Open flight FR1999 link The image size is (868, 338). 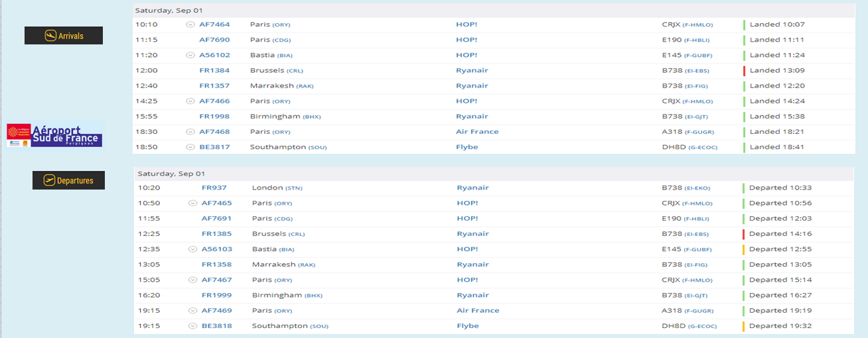click(216, 295)
